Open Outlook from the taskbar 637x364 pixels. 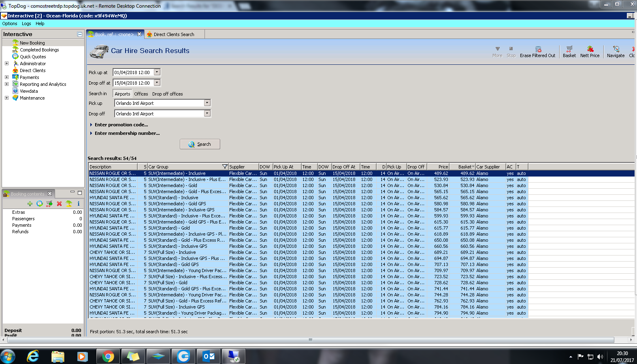click(209, 356)
